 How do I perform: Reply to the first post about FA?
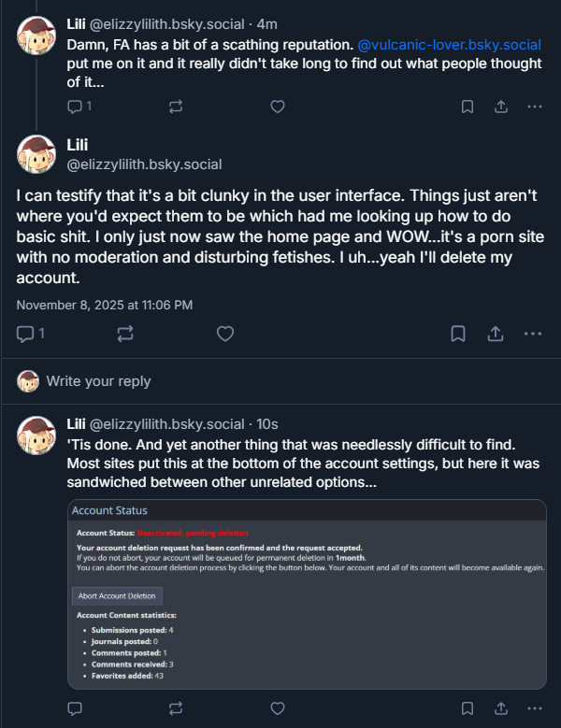tap(76, 107)
